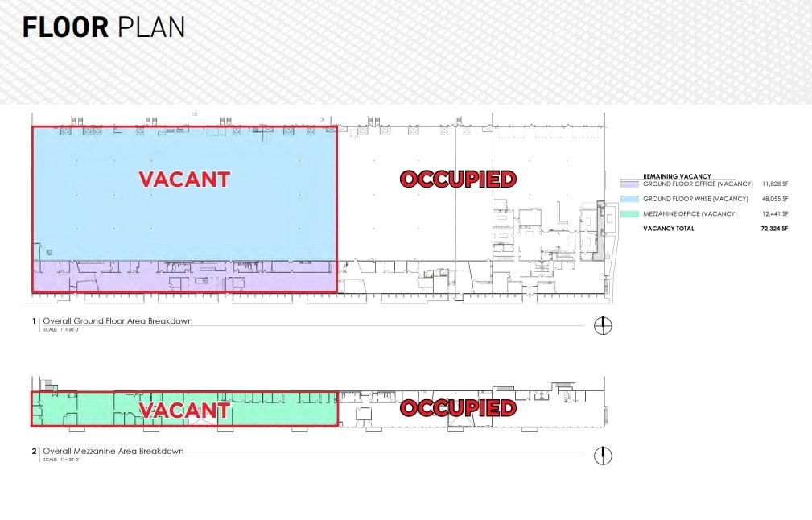Click the purple Ground Floor Office legend swatch
Viewport: 812px width, 520px height.
(x=630, y=184)
